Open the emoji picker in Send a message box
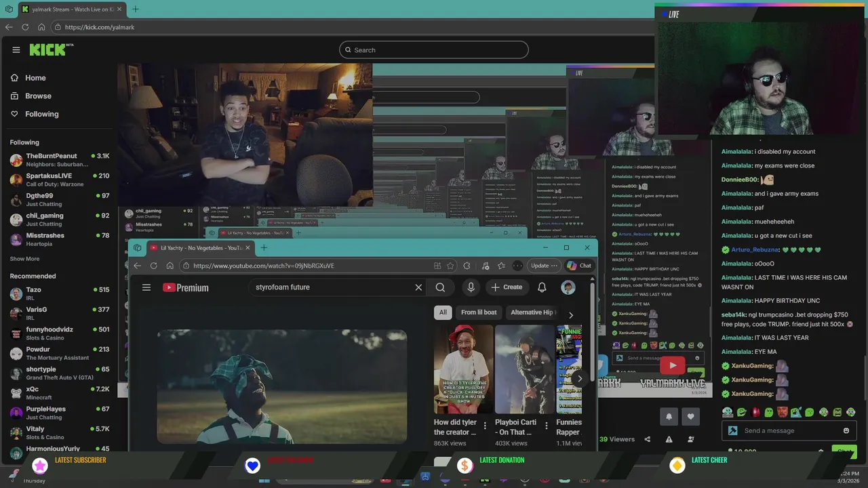Viewport: 868px width, 488px height. (x=846, y=430)
